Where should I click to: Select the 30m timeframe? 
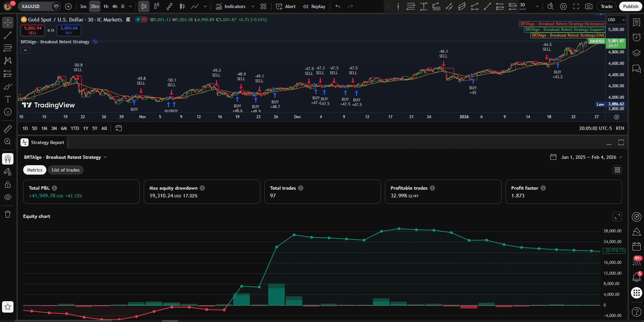(x=95, y=6)
